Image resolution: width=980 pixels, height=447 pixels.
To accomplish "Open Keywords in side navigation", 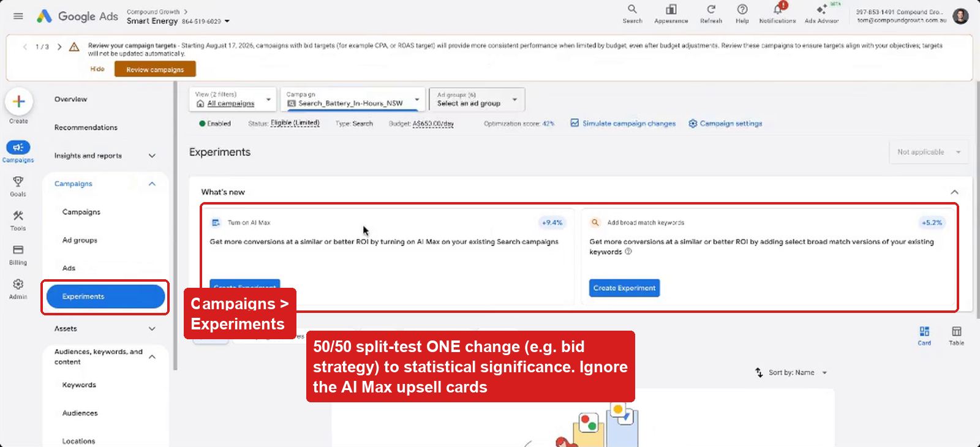I will pyautogui.click(x=79, y=385).
